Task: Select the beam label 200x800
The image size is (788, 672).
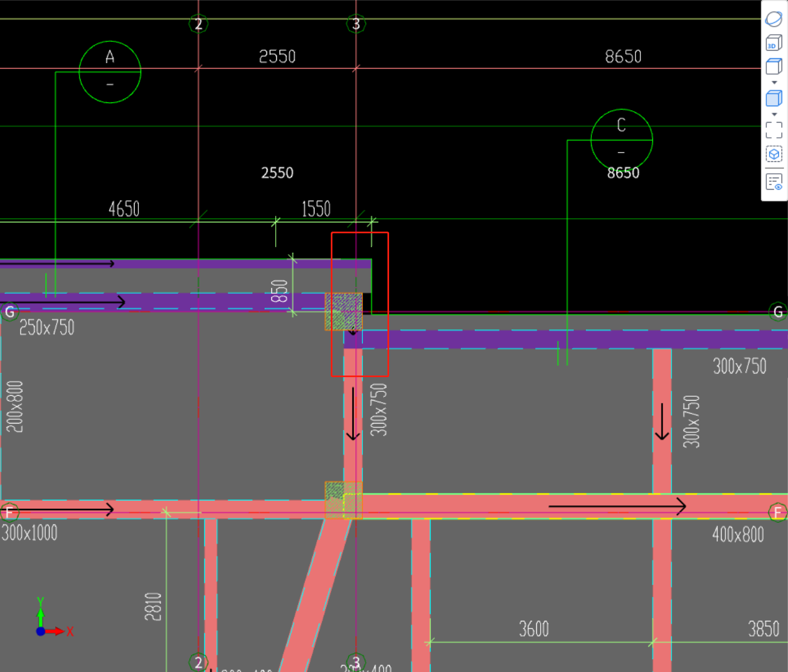Action: [15, 407]
